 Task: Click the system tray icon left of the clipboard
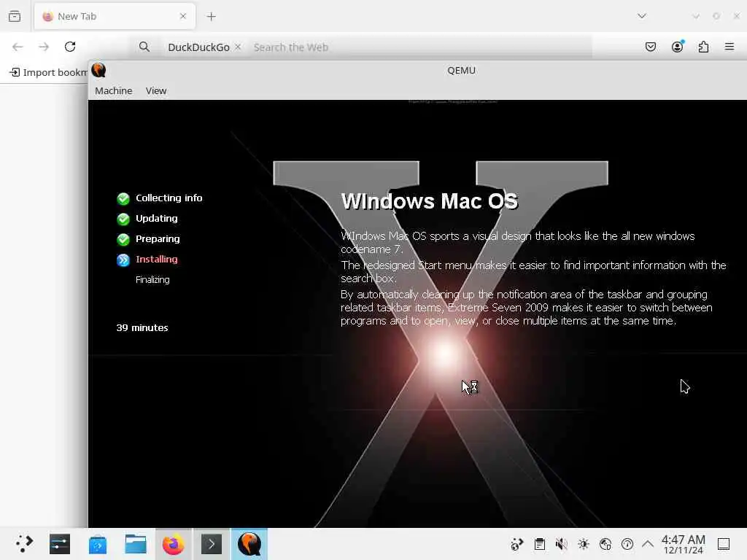[x=517, y=544]
